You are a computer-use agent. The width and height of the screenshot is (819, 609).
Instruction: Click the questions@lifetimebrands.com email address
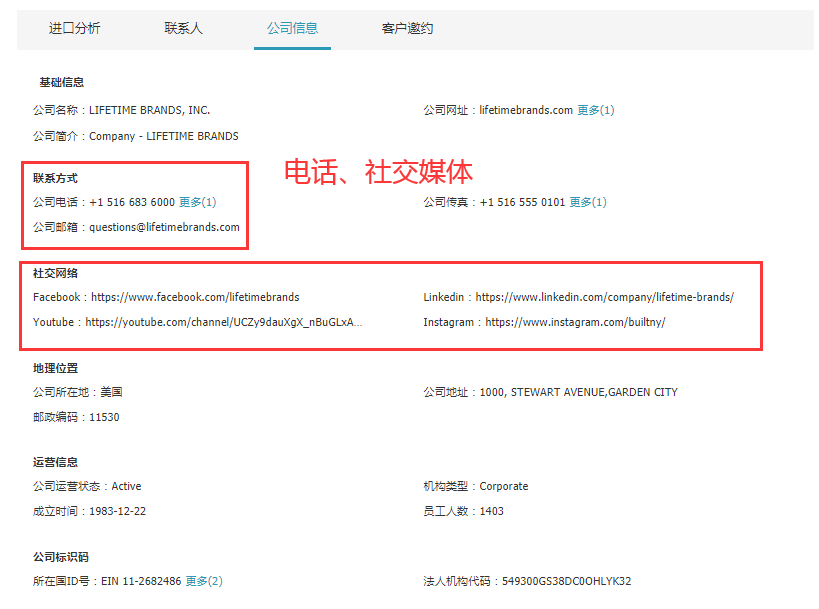point(164,227)
